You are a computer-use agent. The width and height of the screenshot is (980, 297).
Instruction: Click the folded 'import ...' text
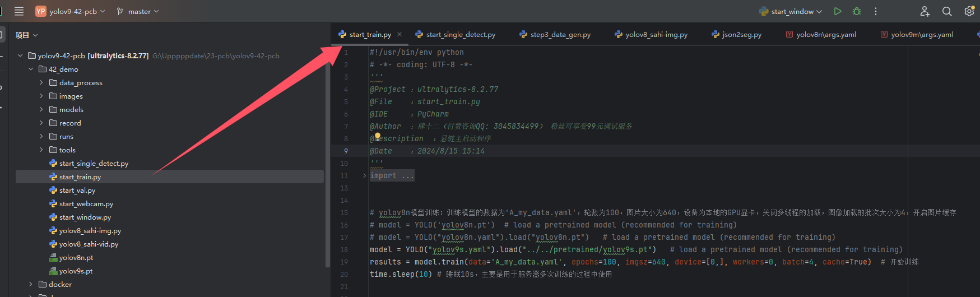(x=392, y=175)
